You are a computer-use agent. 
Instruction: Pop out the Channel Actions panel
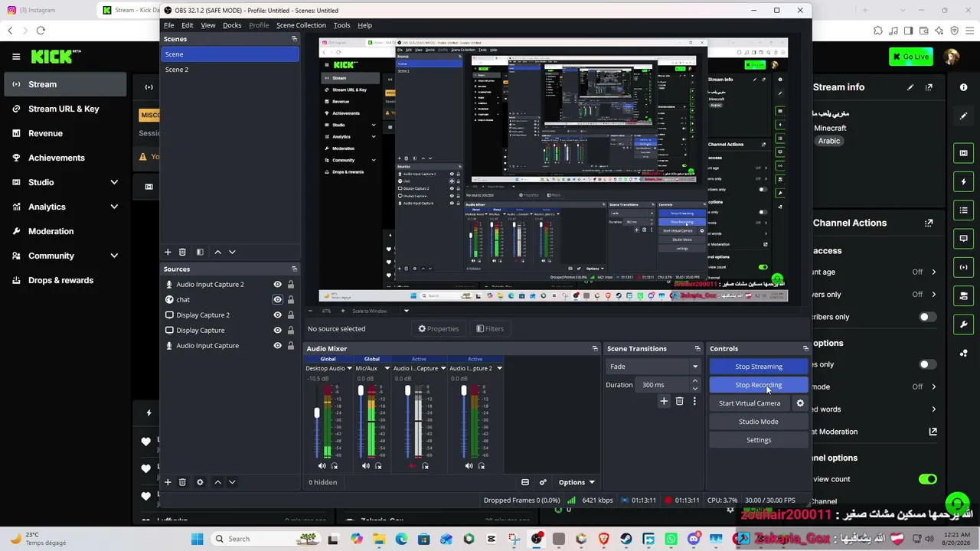(929, 223)
